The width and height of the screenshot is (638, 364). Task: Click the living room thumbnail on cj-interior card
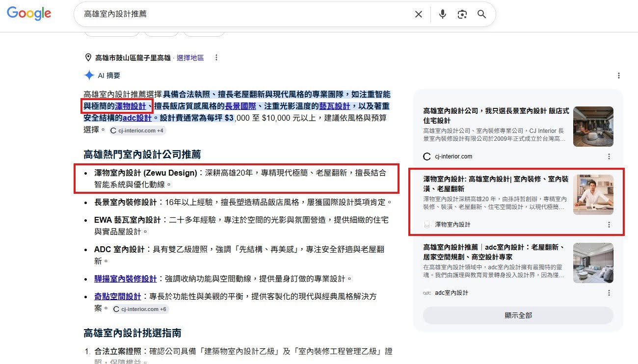[593, 127]
